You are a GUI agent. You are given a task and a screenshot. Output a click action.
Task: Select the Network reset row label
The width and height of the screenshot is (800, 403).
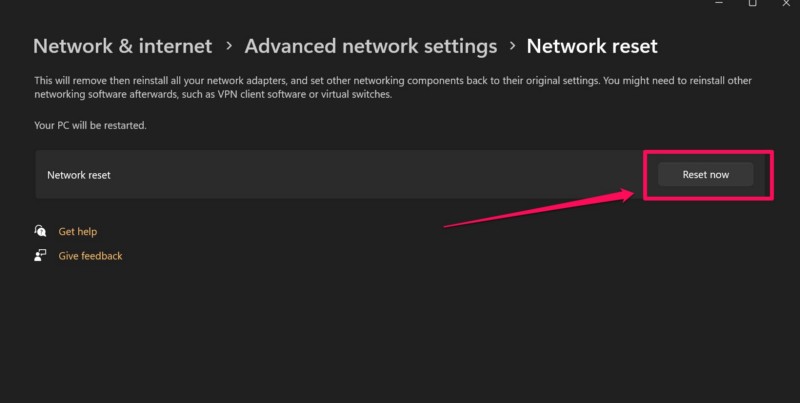pos(79,175)
